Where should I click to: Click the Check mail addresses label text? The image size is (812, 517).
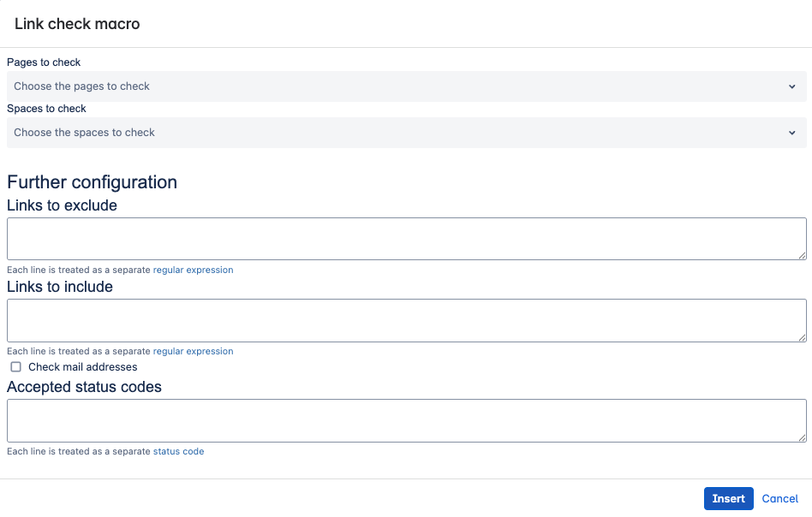pyautogui.click(x=82, y=367)
